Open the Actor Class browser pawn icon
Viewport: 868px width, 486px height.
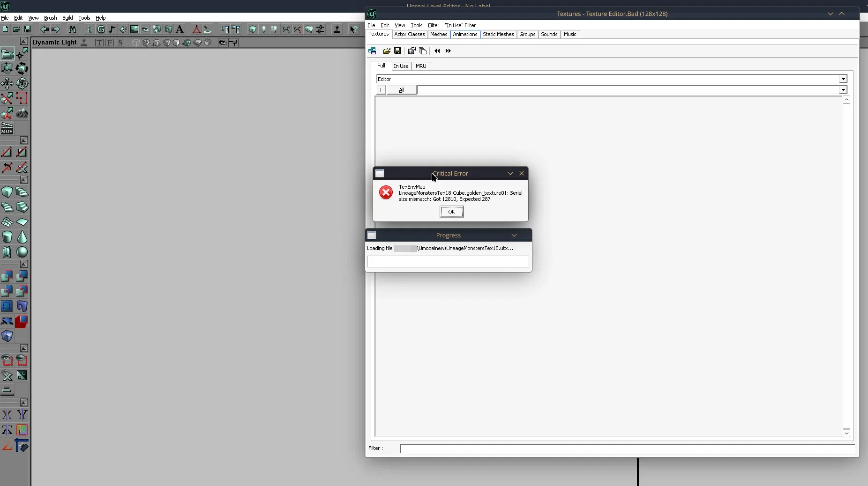pyautogui.click(x=89, y=29)
